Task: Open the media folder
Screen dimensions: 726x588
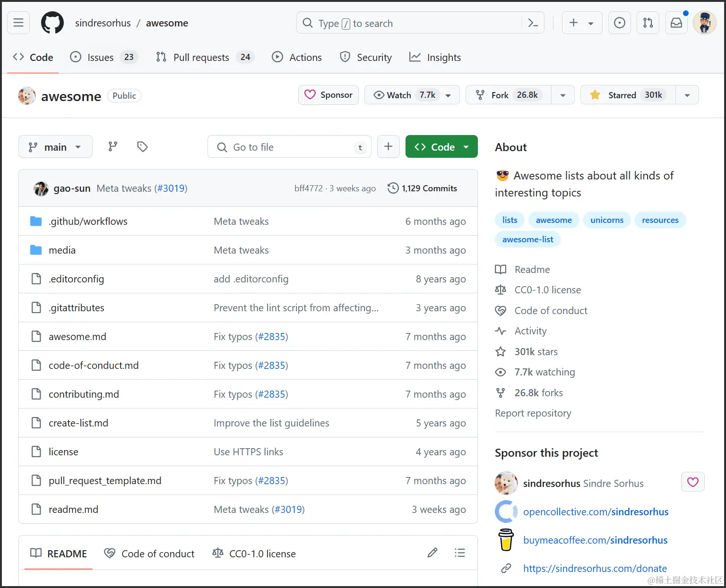Action: click(x=62, y=250)
